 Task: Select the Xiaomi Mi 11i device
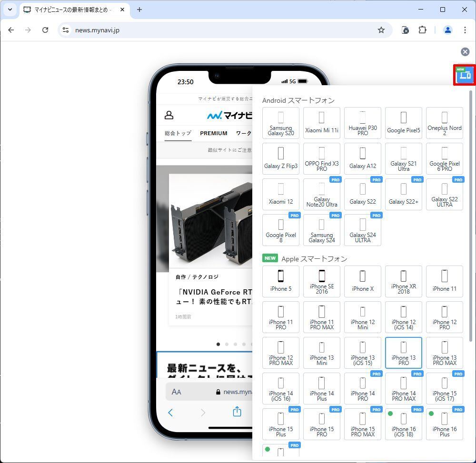tap(322, 123)
